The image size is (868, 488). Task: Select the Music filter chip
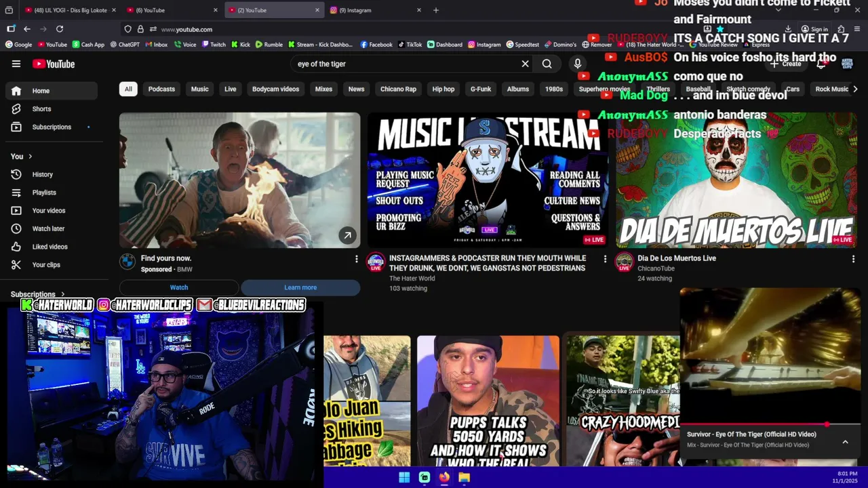(x=199, y=89)
